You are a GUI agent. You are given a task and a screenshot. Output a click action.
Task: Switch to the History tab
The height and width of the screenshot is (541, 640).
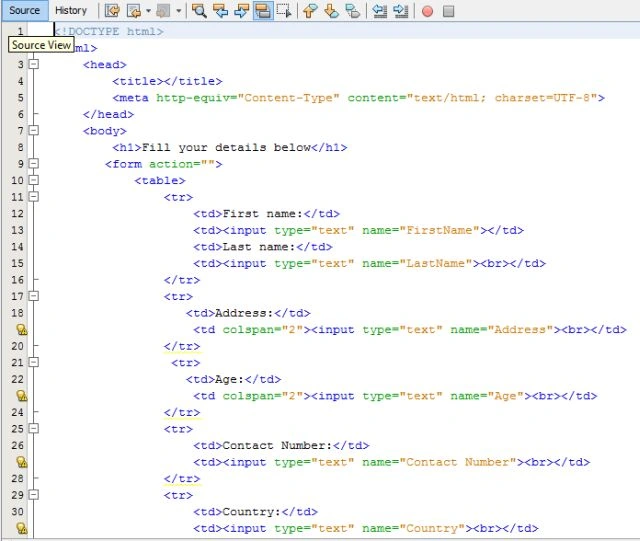point(71,11)
